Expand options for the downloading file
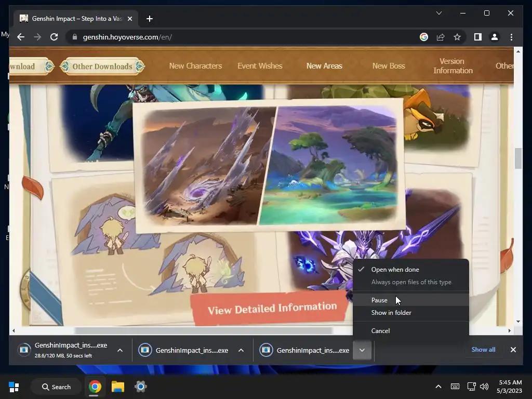Screen dimensions: 532x399 120,350
